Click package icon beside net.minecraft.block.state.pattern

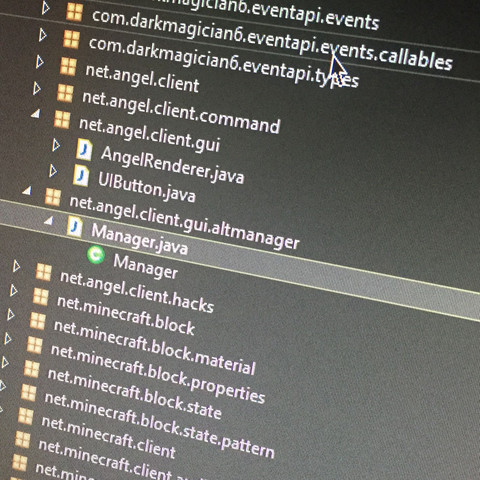[29, 392]
